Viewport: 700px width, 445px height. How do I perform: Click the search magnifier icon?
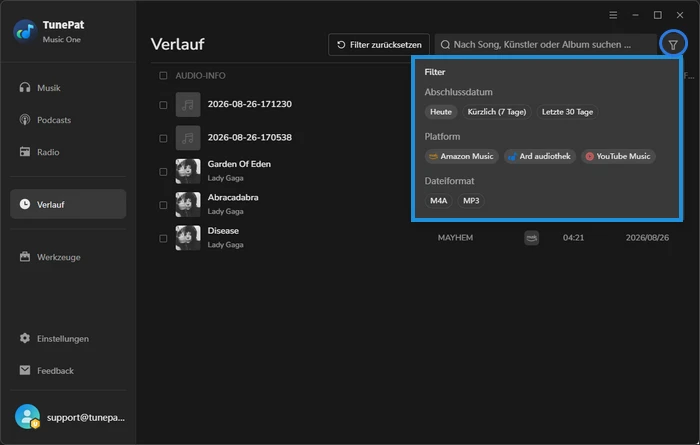[x=445, y=45]
